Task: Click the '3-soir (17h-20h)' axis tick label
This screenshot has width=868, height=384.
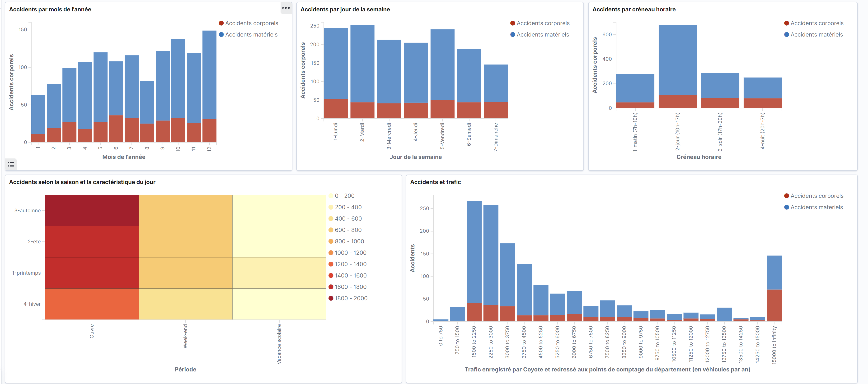Action: click(720, 132)
